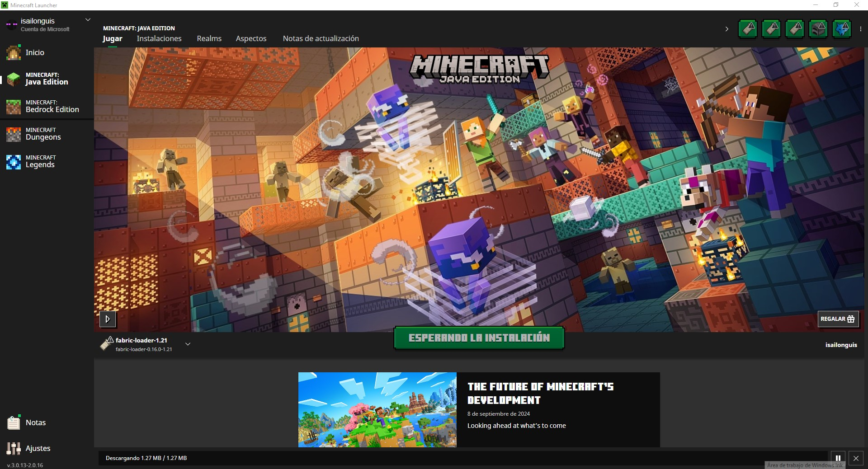Open the Realms tab
868x469 pixels.
click(209, 39)
